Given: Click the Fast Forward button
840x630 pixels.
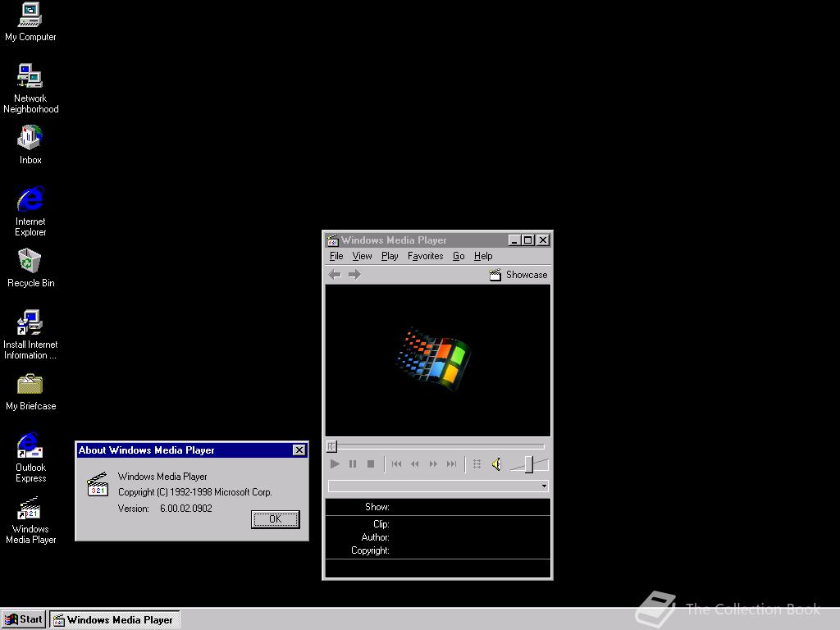Looking at the screenshot, I should click(x=433, y=464).
